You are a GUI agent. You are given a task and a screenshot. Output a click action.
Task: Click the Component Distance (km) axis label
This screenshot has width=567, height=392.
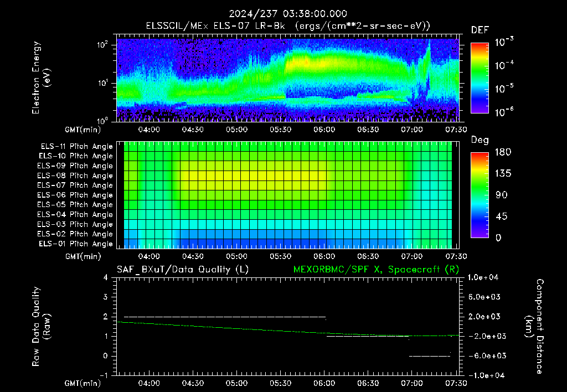[534, 327]
